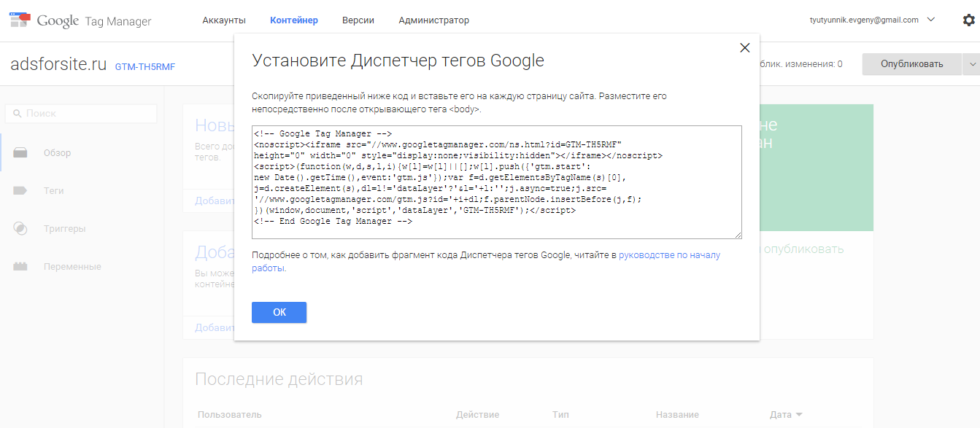Viewport: 980px width, 428px height.
Task: Open the Опубликовать dropdown arrow
Action: (971, 63)
